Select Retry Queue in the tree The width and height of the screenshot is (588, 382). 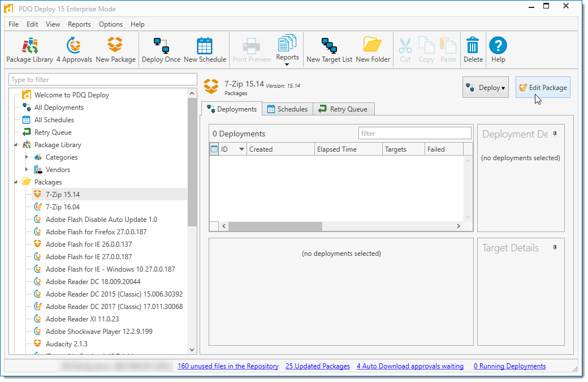(x=53, y=132)
